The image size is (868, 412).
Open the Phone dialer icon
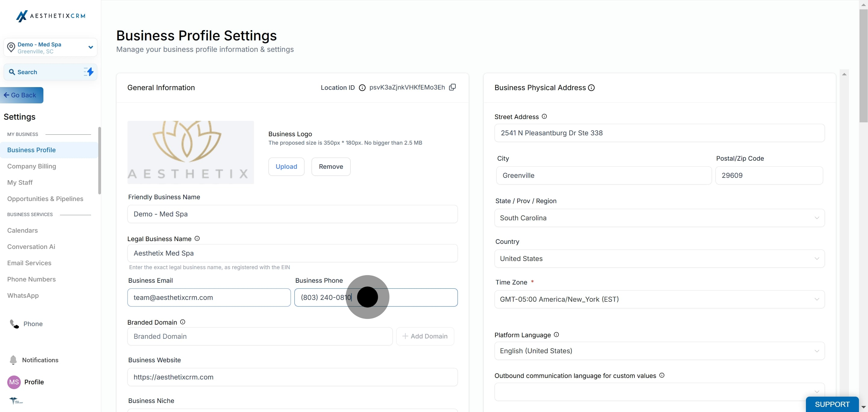tap(14, 324)
